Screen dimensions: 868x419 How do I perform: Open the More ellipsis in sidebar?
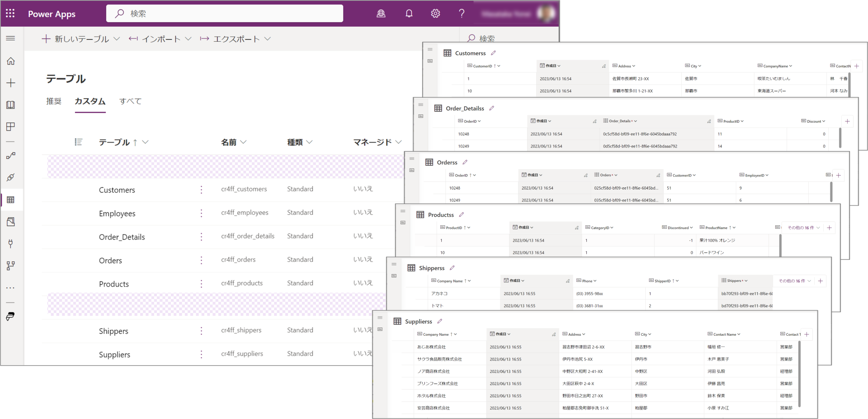pos(11,288)
